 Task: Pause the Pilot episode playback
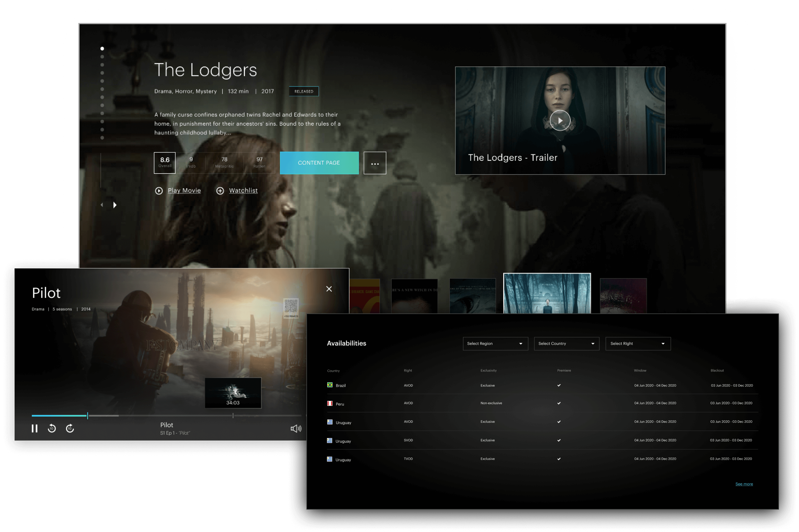coord(34,429)
